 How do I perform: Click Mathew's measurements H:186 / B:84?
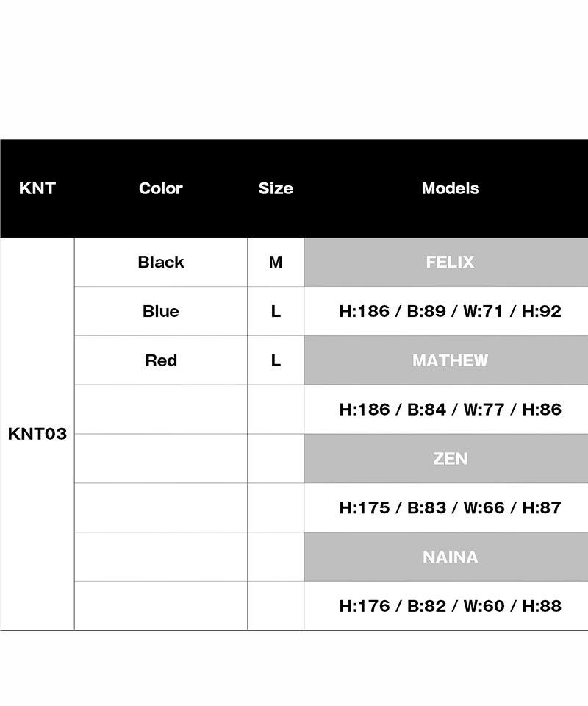450,410
